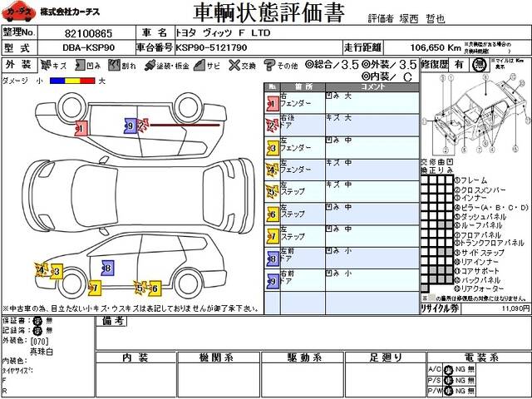Click the ①フレーム frame list item
This screenshot has height=399, width=532.
tap(470, 180)
